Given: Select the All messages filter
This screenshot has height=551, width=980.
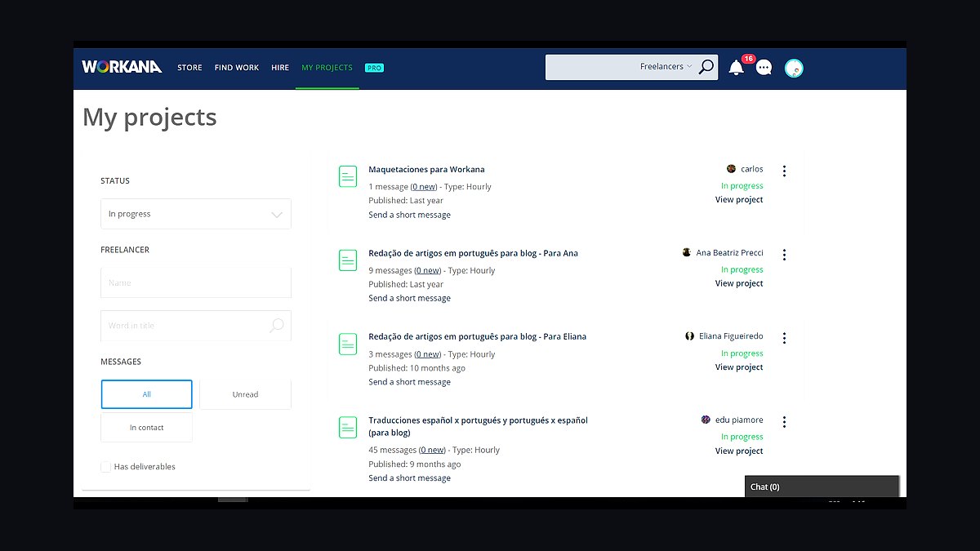Looking at the screenshot, I should 147,394.
